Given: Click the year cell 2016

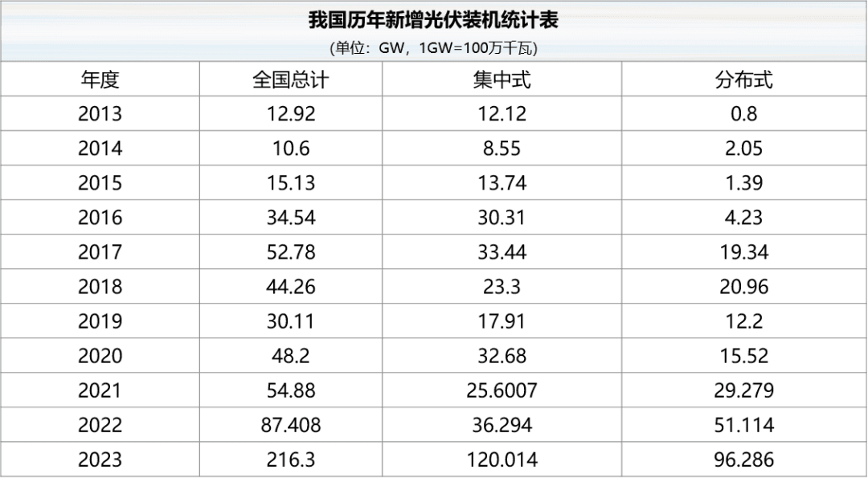Looking at the screenshot, I should 100,218.
